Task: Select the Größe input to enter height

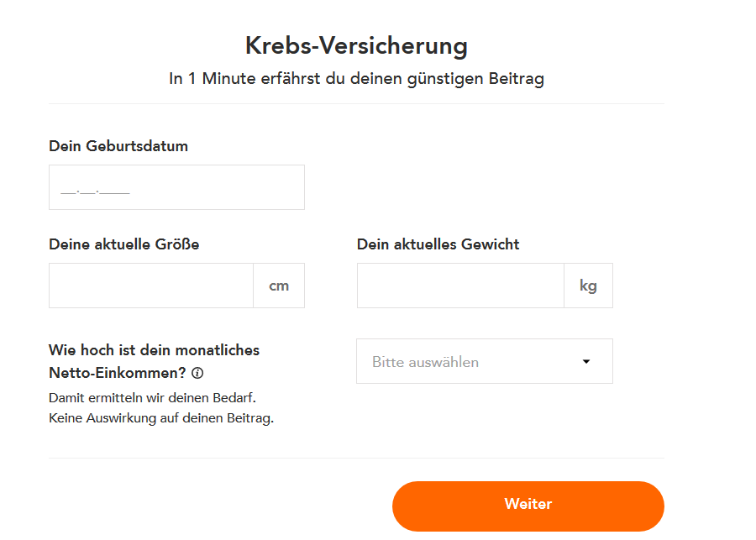Action: tap(150, 285)
